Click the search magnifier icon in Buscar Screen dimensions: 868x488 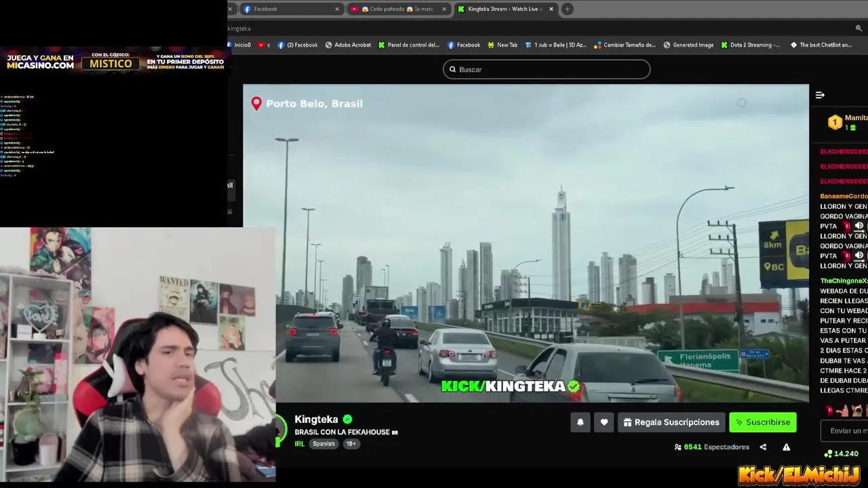452,69
